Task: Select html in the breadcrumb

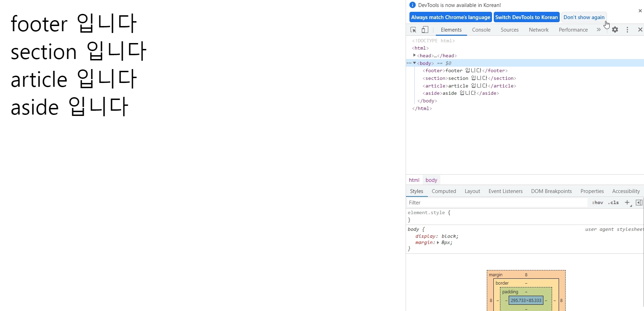Action: click(x=414, y=180)
